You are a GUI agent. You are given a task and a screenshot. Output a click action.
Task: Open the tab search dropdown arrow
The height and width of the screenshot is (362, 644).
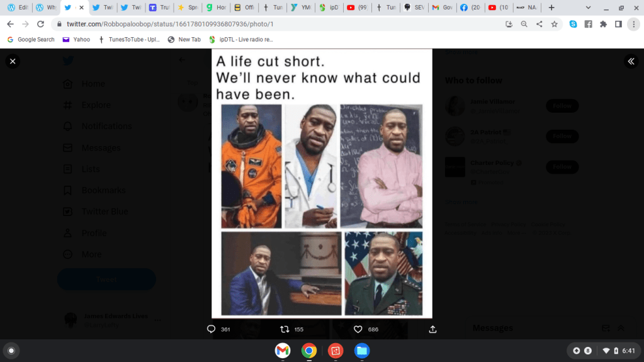(588, 8)
